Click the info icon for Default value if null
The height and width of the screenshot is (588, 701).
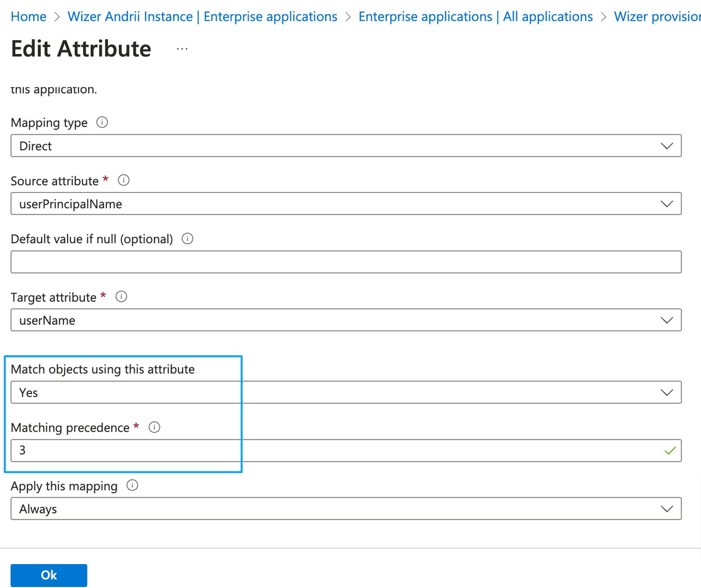coord(187,238)
